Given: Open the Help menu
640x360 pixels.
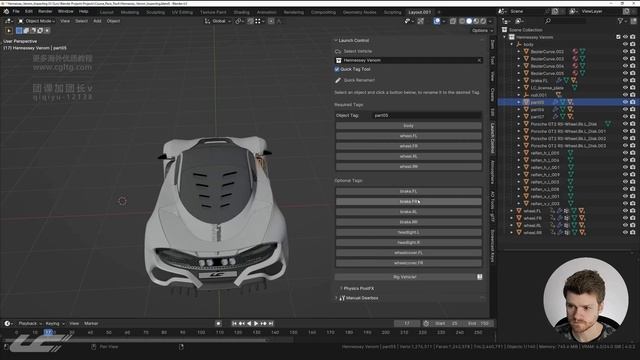Looking at the screenshot, I should tap(83, 11).
